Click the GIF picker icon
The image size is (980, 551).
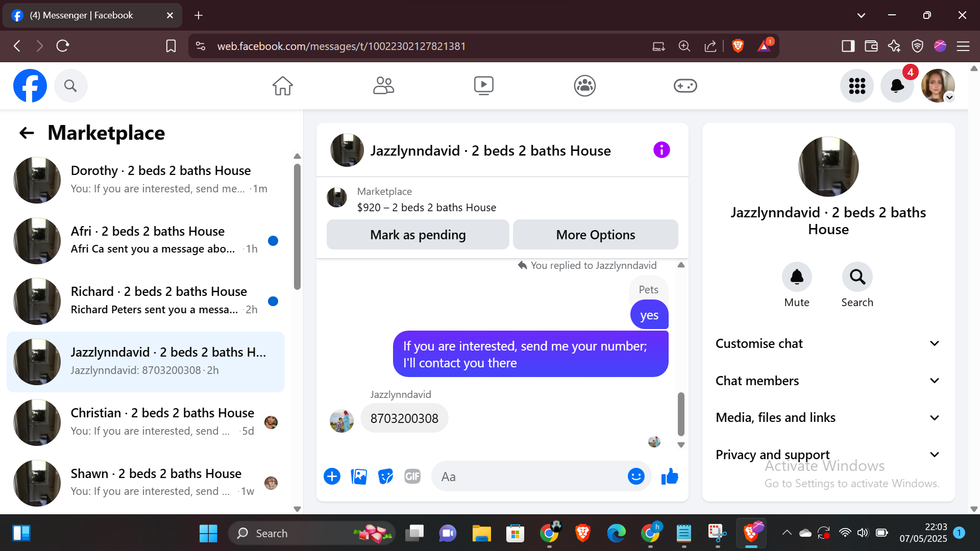412,477
